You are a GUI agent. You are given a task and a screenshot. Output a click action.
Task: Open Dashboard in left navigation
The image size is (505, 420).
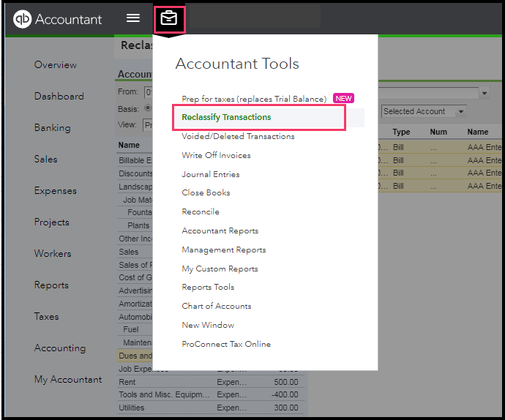[x=59, y=96]
